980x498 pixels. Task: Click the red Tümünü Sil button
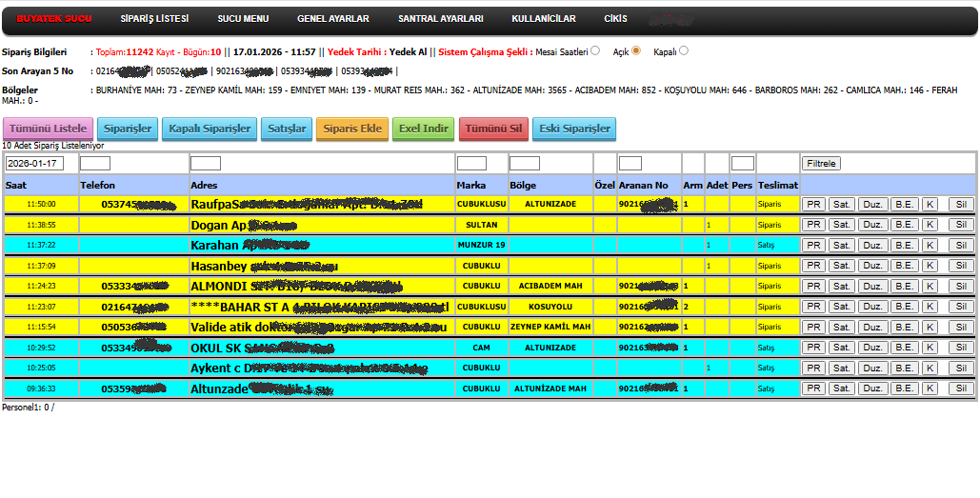[x=493, y=129]
